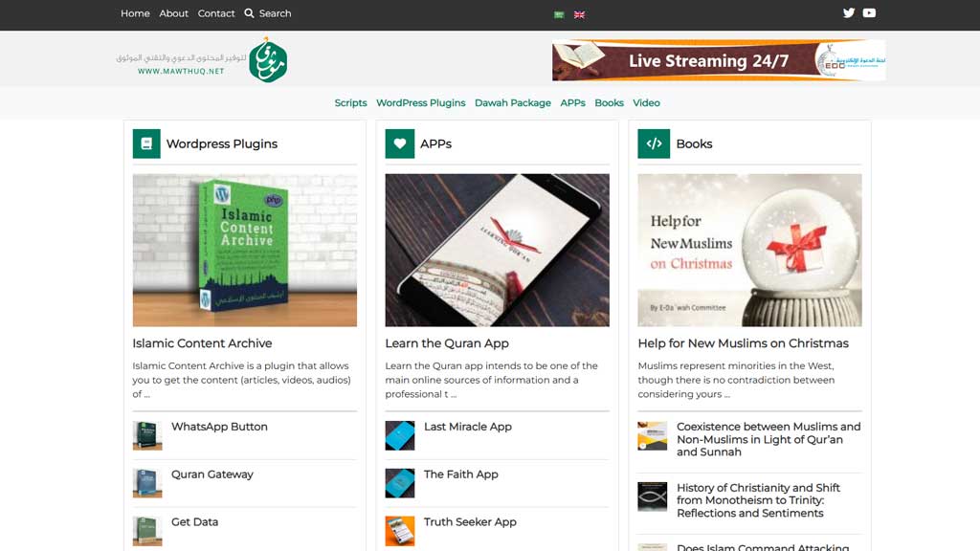Click the WordPress Plugins section icon

(x=146, y=143)
